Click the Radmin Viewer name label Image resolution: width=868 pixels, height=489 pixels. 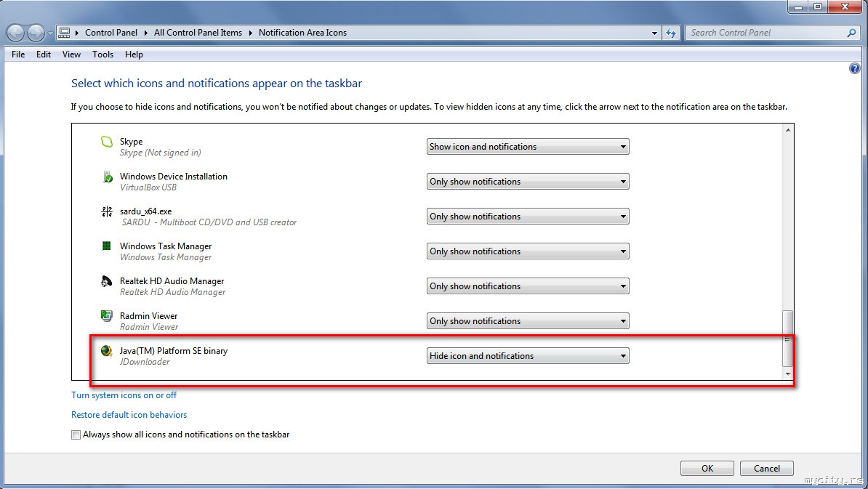click(x=149, y=316)
